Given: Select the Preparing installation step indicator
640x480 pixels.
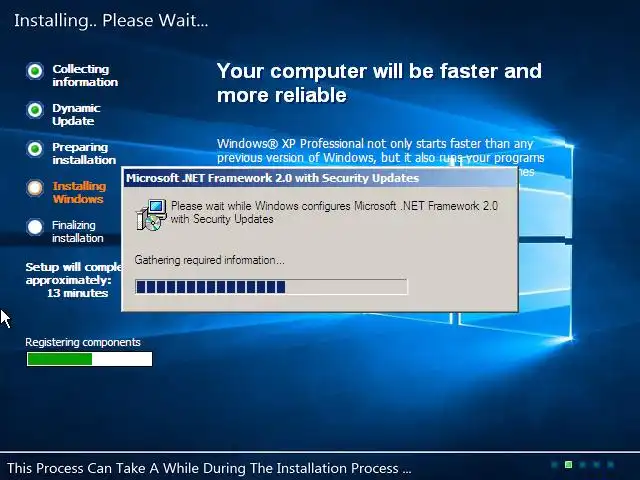Looking at the screenshot, I should pos(35,149).
